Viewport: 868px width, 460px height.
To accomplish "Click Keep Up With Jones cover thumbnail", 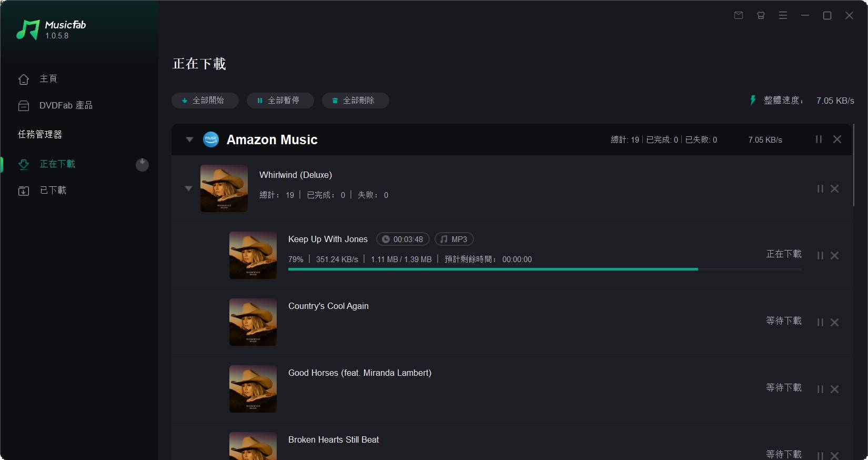I will click(253, 255).
